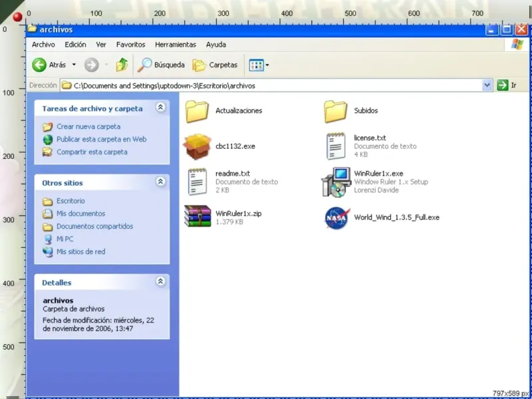Click the green Up folder toolbar icon
The width and height of the screenshot is (532, 399).
coord(122,65)
